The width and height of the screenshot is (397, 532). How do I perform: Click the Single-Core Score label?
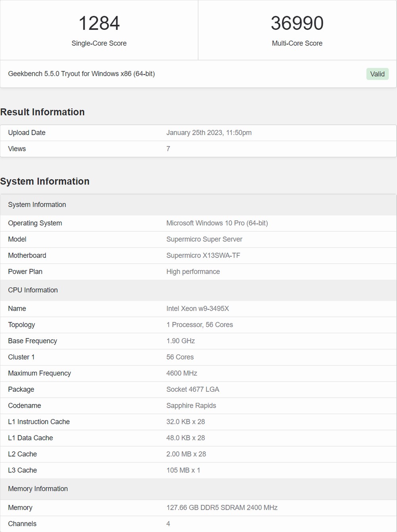coord(99,43)
